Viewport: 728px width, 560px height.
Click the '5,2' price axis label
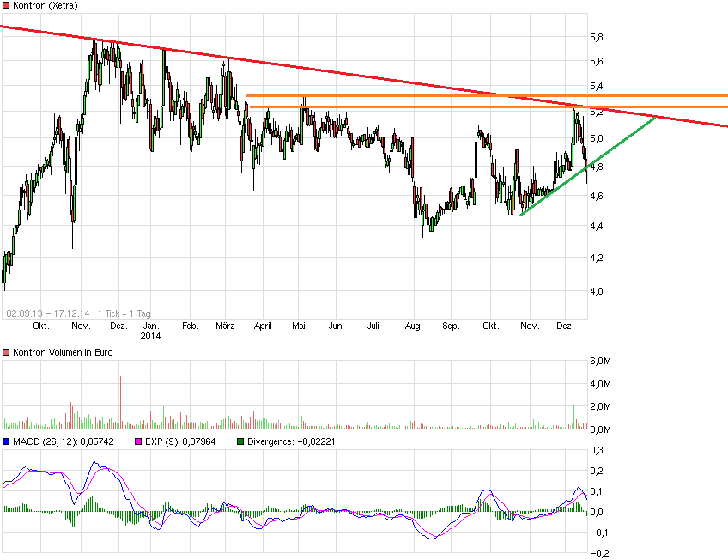coord(597,112)
